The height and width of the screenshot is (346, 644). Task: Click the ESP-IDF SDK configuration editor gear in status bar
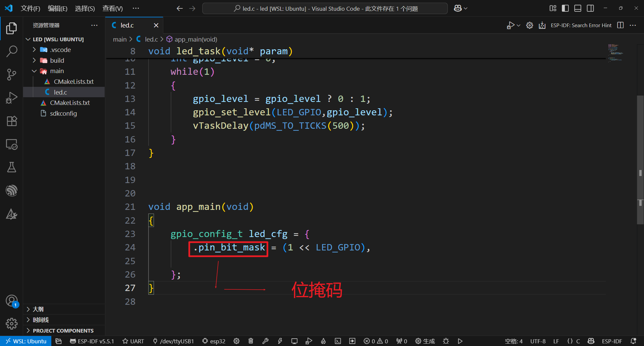[x=236, y=341]
